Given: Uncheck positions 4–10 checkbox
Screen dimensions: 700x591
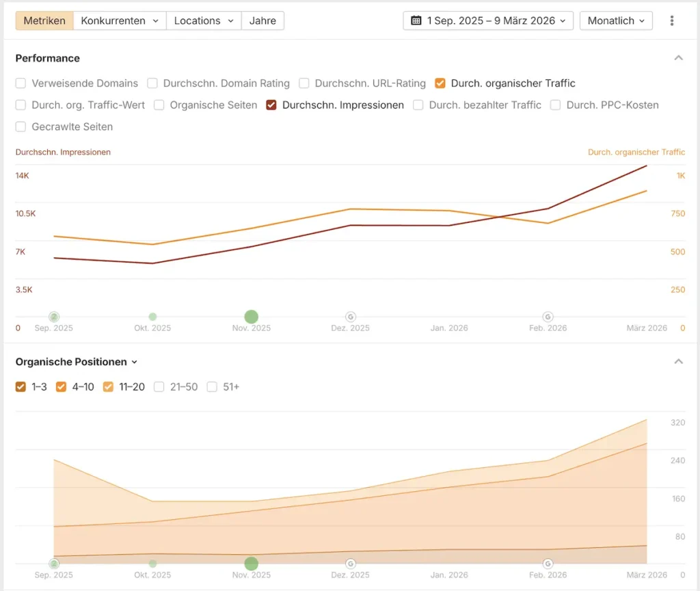Looking at the screenshot, I should click(x=61, y=387).
